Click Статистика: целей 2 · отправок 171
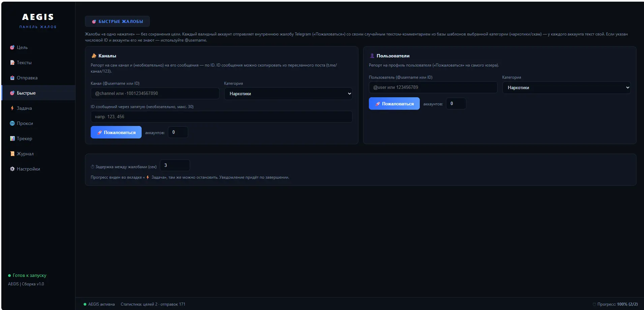This screenshot has width=644, height=310. (153, 304)
